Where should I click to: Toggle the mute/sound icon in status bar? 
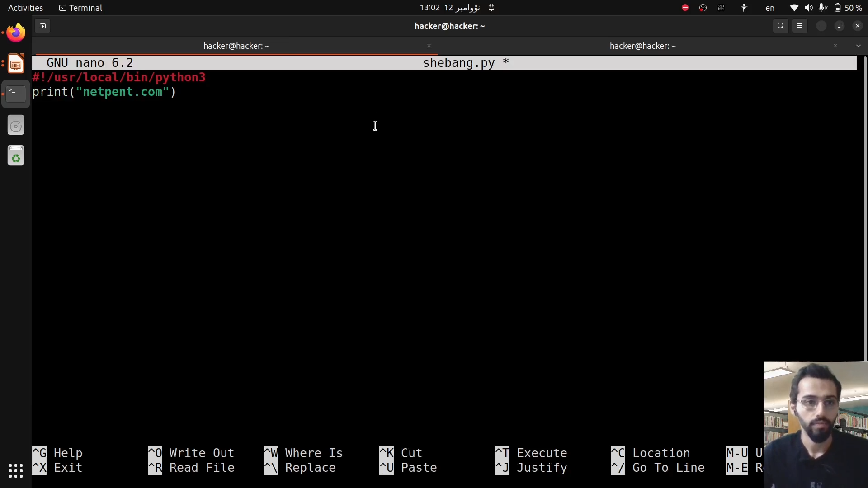click(x=809, y=8)
